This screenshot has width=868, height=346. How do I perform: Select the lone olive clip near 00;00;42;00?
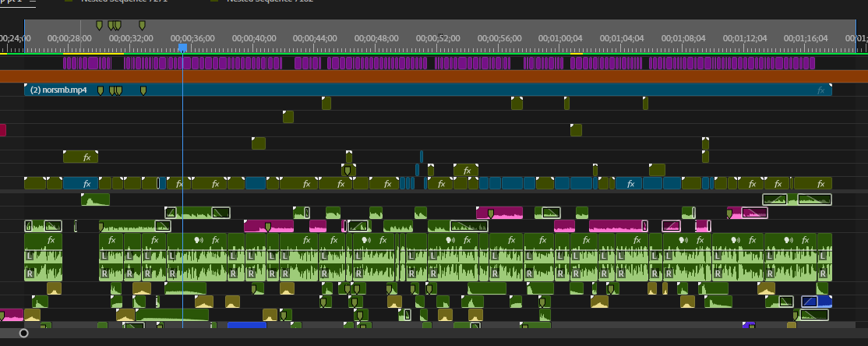point(288,117)
